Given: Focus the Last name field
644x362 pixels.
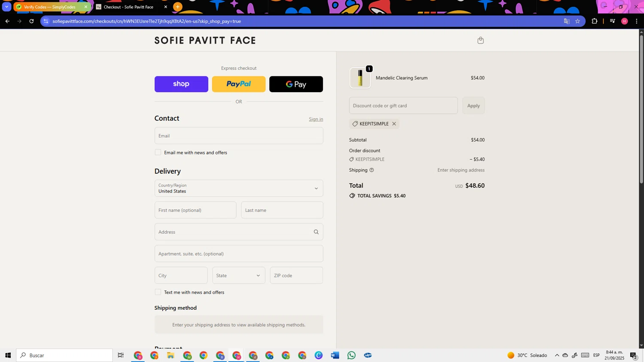Looking at the screenshot, I should [x=282, y=210].
